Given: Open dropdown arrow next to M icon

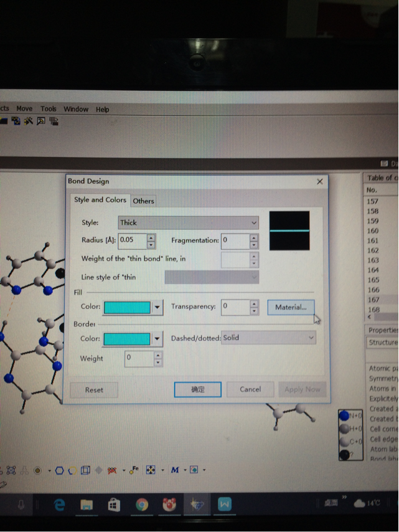Looking at the screenshot, I should point(185,470).
